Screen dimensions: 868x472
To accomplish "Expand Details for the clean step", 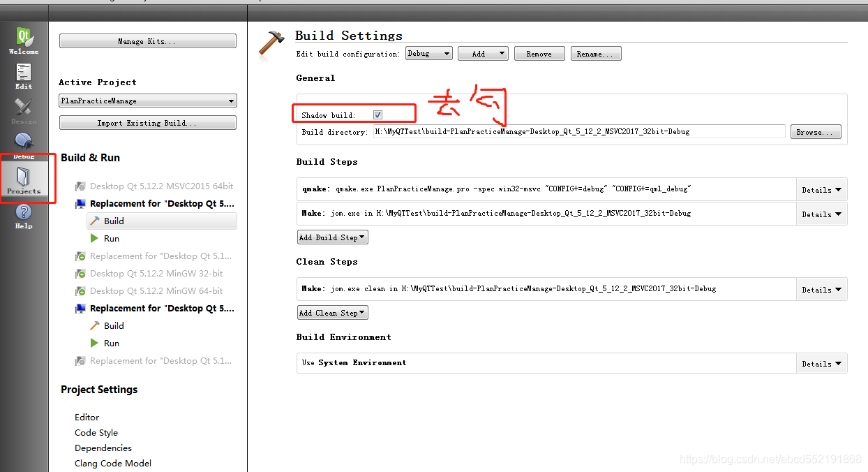I will pyautogui.click(x=821, y=289).
